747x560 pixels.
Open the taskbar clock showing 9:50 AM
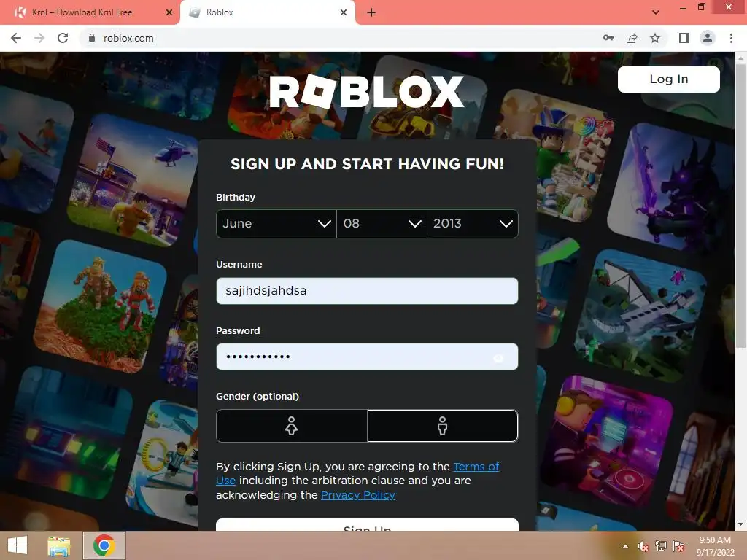point(715,546)
